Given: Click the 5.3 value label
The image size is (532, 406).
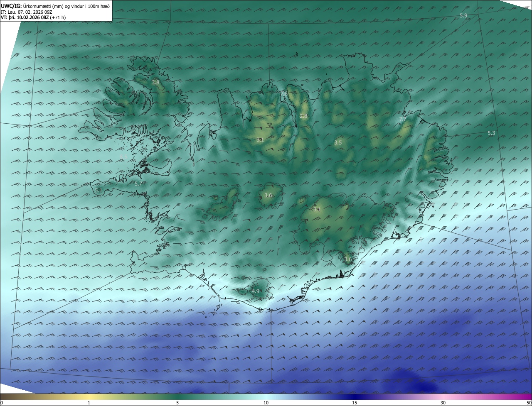Looking at the screenshot, I should click(491, 133).
